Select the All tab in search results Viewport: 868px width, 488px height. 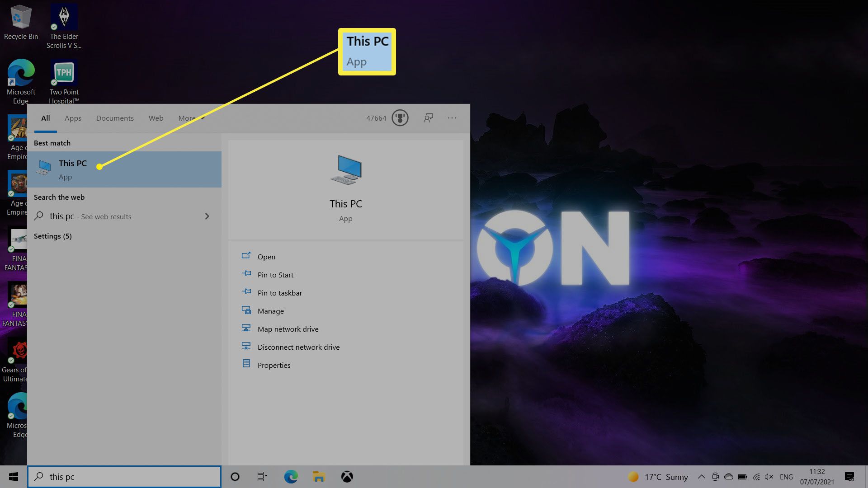click(x=45, y=118)
